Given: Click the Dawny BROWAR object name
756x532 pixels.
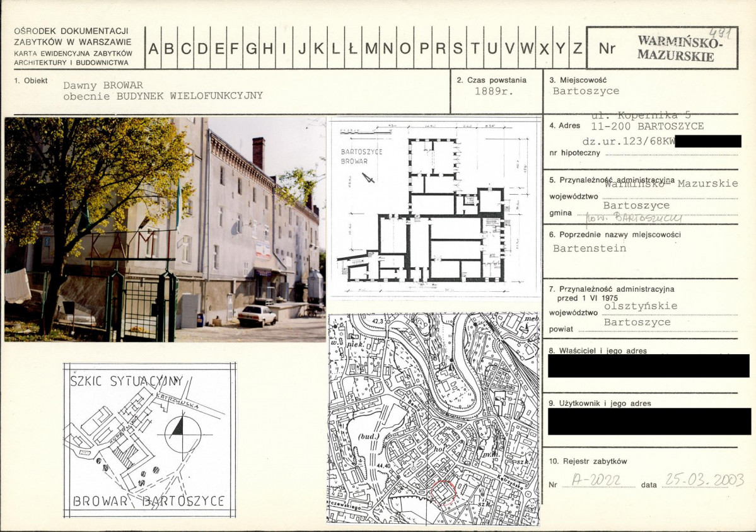Looking at the screenshot, I should click(103, 85).
